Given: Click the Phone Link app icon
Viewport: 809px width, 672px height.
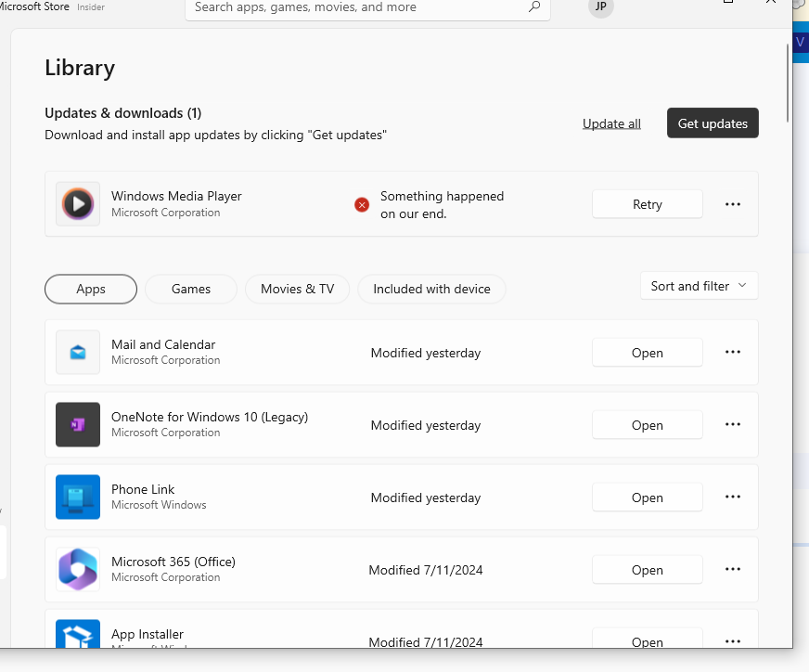Looking at the screenshot, I should tap(78, 497).
